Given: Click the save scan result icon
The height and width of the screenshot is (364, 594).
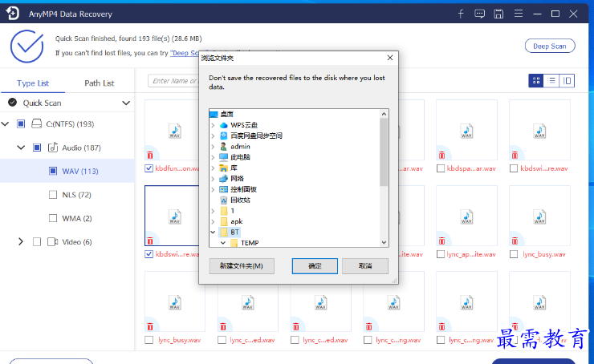Looking at the screenshot, I should tap(498, 14).
